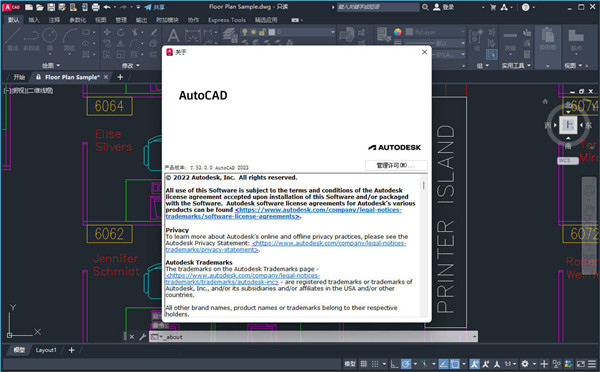Toggle annotation objects visibility in status bar
The width and height of the screenshot is (600, 372).
[474, 364]
